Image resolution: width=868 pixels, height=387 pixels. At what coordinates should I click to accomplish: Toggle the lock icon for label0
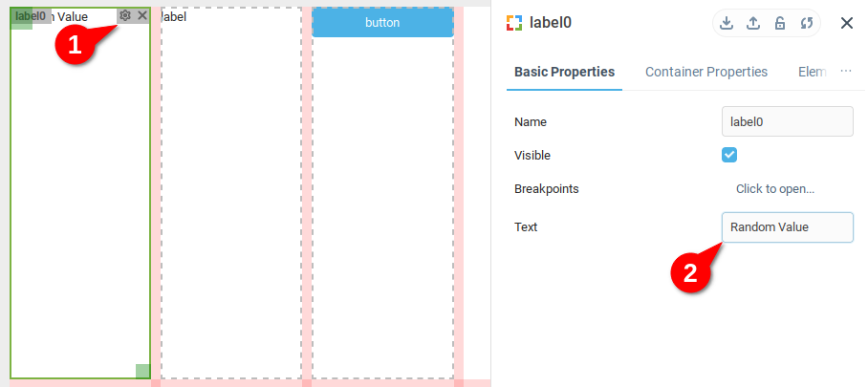(x=780, y=24)
